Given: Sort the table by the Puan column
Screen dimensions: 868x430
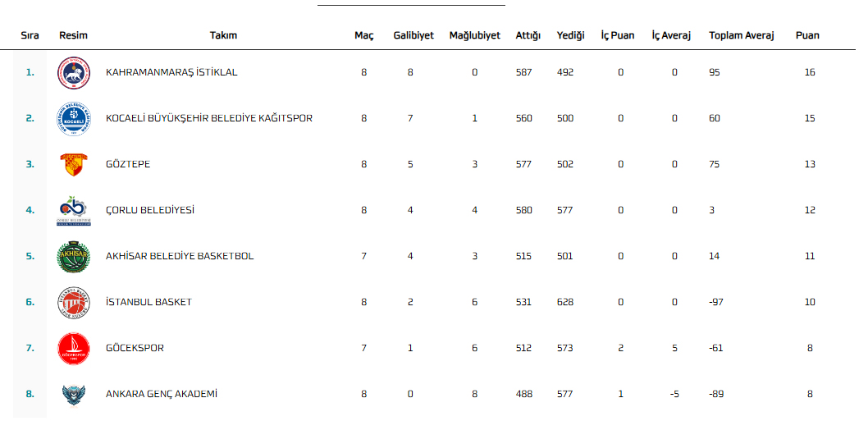Looking at the screenshot, I should [807, 35].
